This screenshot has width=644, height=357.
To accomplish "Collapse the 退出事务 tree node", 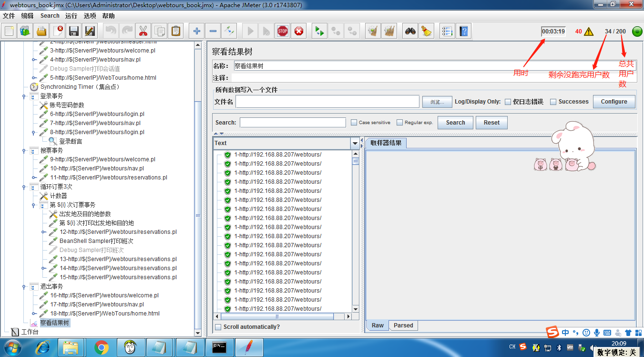I will click(x=24, y=287).
